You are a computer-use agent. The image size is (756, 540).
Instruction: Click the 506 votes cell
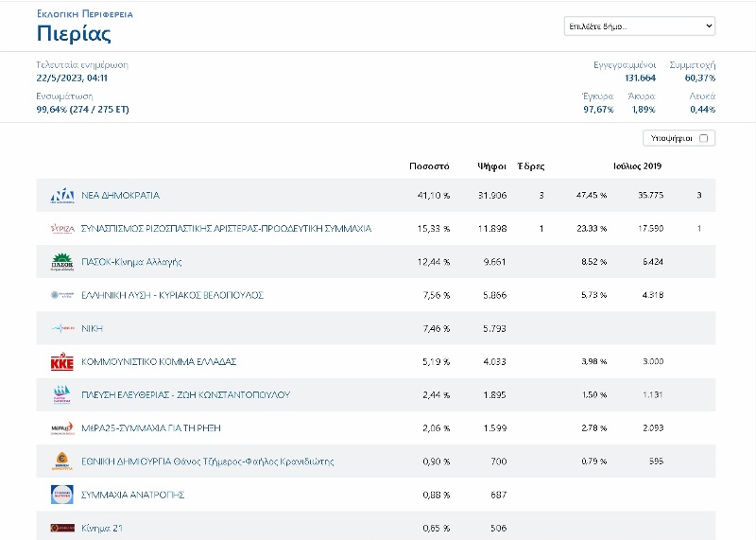pos(499,528)
